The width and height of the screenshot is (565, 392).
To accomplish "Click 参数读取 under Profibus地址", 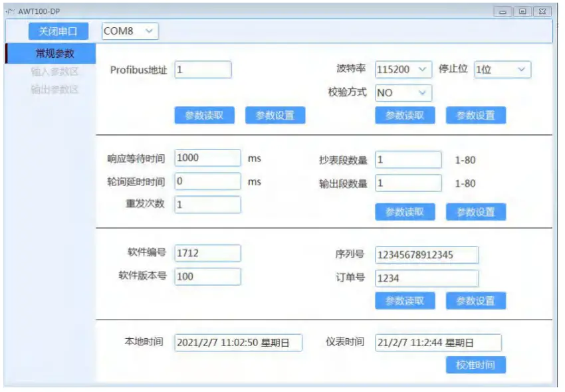I will pos(204,116).
